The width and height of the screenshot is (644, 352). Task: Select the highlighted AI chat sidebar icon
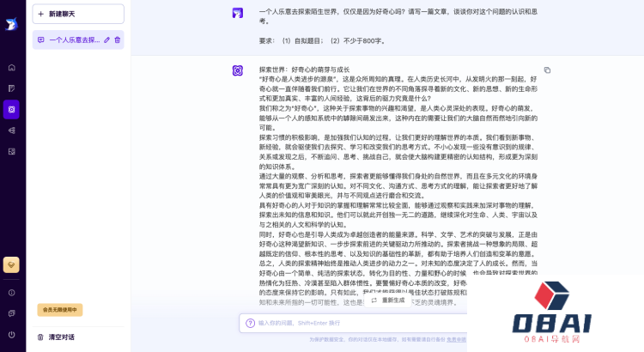tap(11, 110)
